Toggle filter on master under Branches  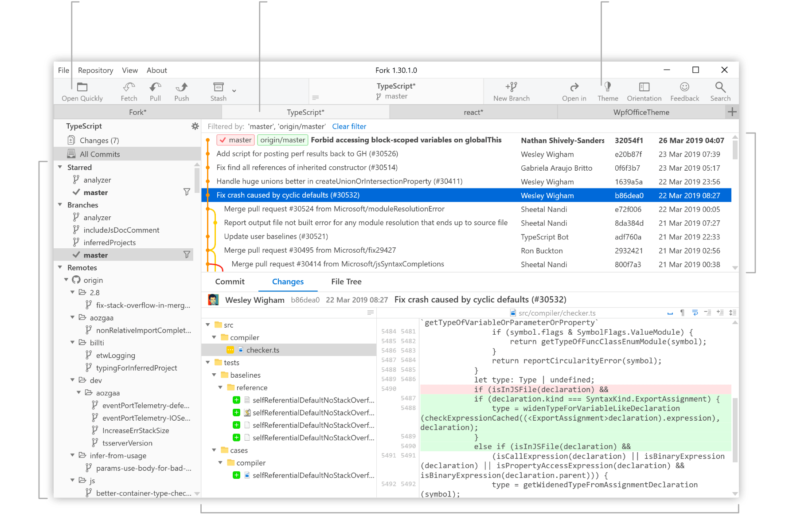click(x=187, y=255)
